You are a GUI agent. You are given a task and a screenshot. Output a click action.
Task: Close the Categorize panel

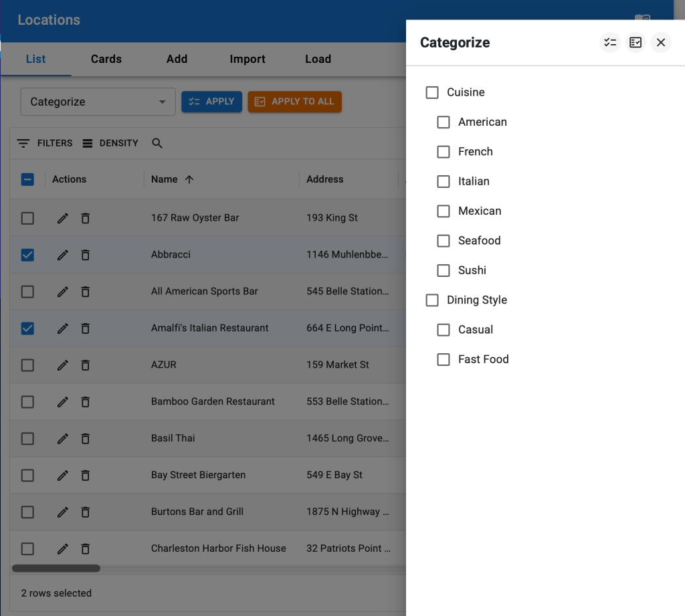point(660,42)
